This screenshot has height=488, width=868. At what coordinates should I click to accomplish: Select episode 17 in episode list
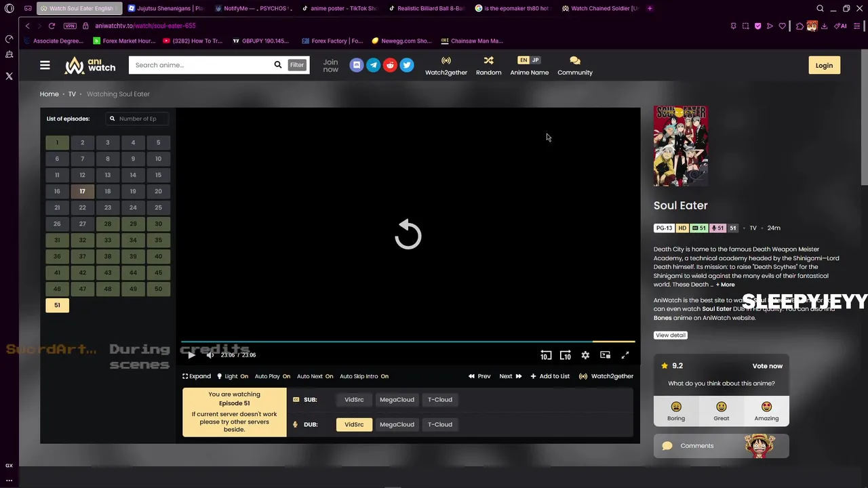(x=82, y=191)
